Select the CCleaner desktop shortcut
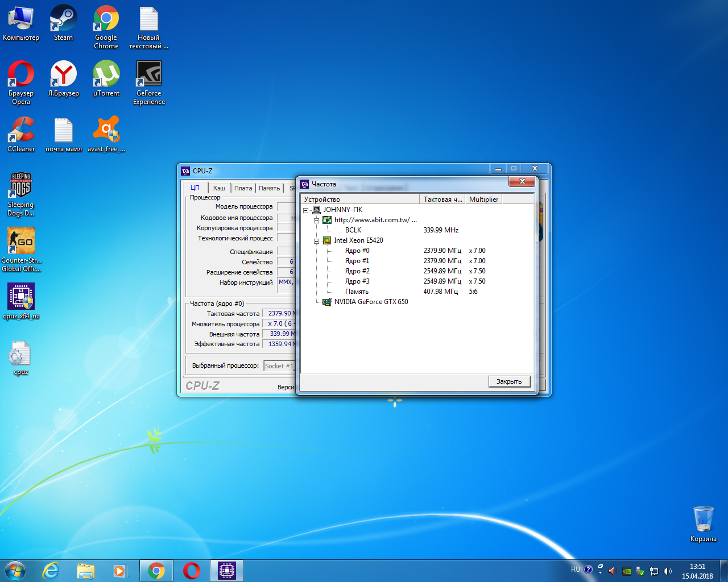Image resolution: width=728 pixels, height=582 pixels. (x=21, y=135)
